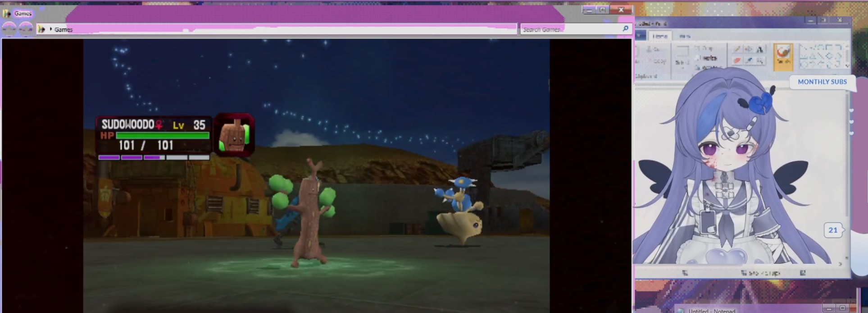This screenshot has width=868, height=313.
Task: Minimize the Notepad window
Action: coord(829,308)
